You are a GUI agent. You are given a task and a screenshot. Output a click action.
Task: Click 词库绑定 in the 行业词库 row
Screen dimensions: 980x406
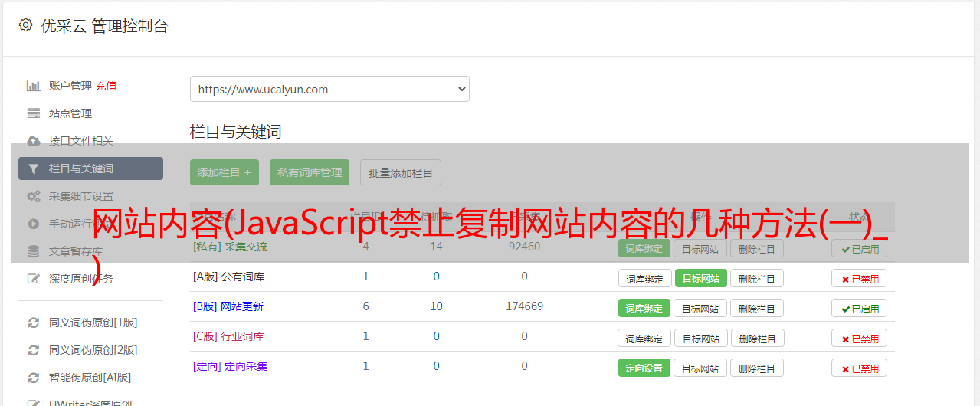[644, 338]
